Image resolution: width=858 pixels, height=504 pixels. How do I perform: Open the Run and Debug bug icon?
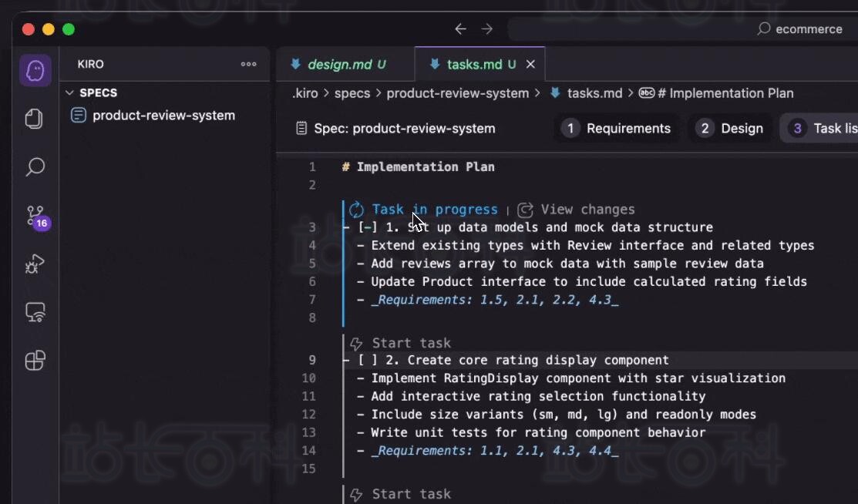tap(35, 264)
